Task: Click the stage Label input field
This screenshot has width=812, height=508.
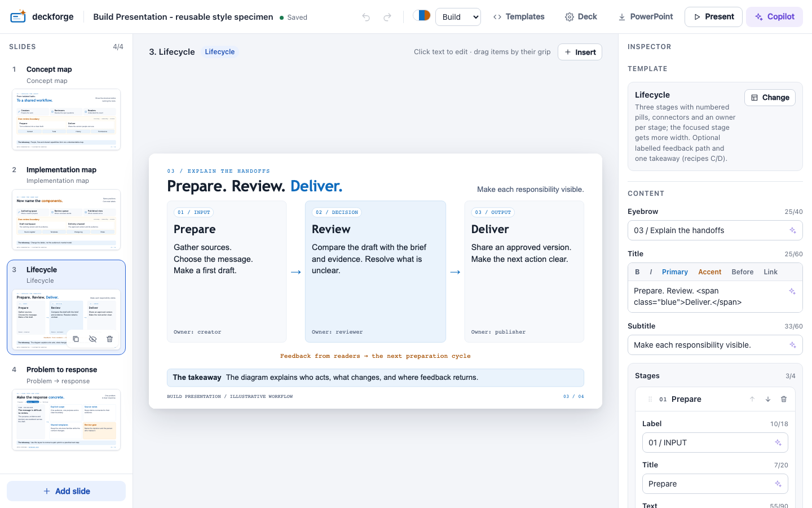Action: pos(715,443)
